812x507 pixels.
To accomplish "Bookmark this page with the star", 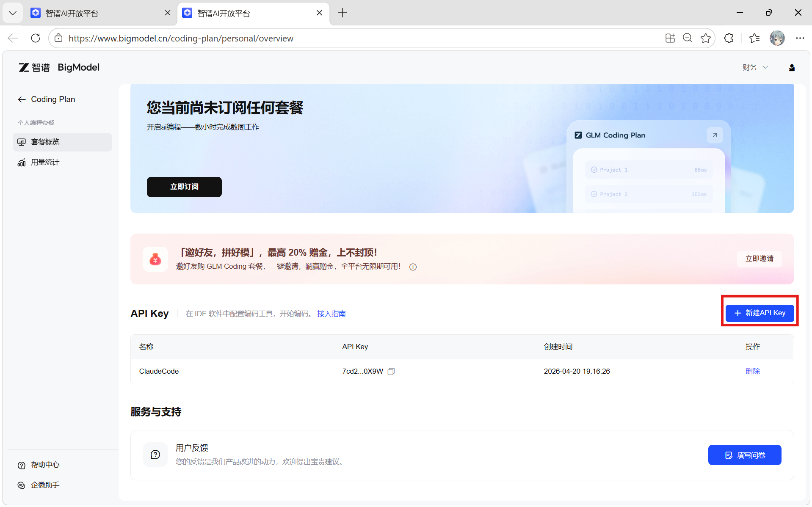I will coord(706,38).
